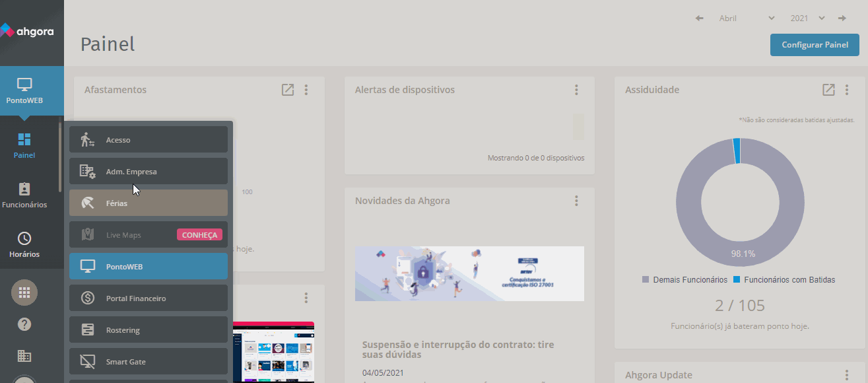Screen dimensions: 868x383
Task: Click the 04/05/2021 article date
Action: click(382, 373)
